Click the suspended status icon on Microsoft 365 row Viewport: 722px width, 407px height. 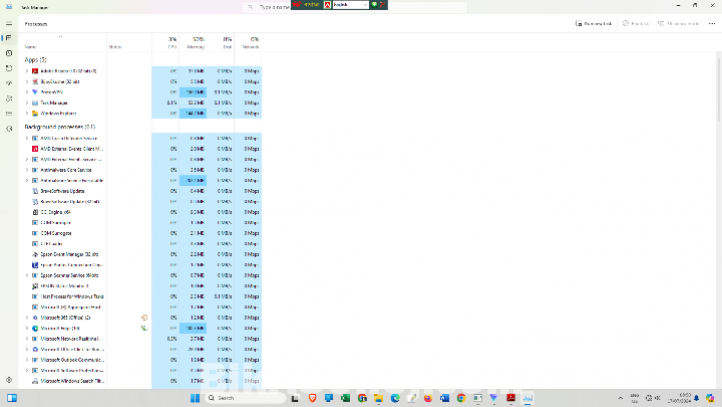144,318
